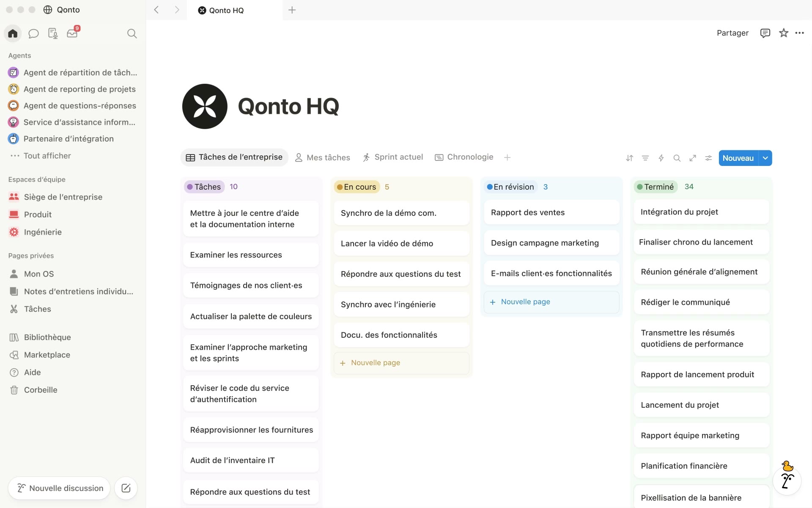Viewport: 812px width, 508px height.
Task: Open the Examiner les ressources card
Action: tap(251, 255)
